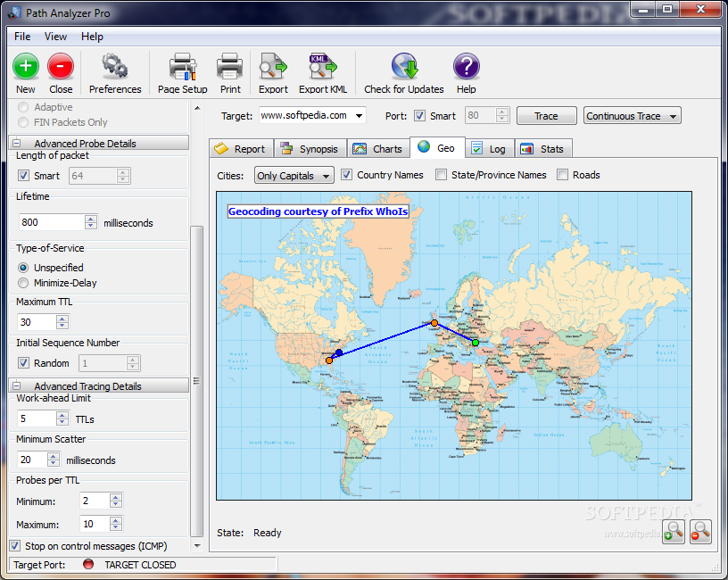Enable State/Province Names checkbox
The image size is (728, 580).
coord(441,175)
